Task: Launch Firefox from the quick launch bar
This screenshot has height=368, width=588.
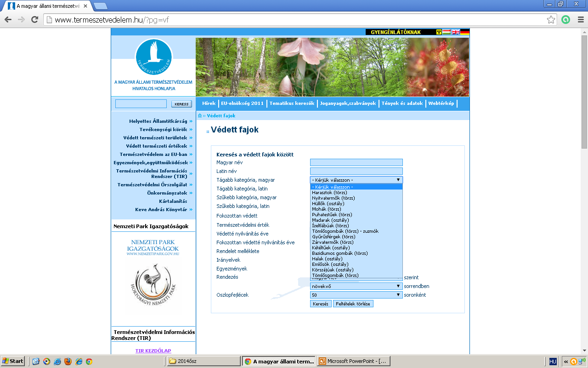Action: pos(68,362)
